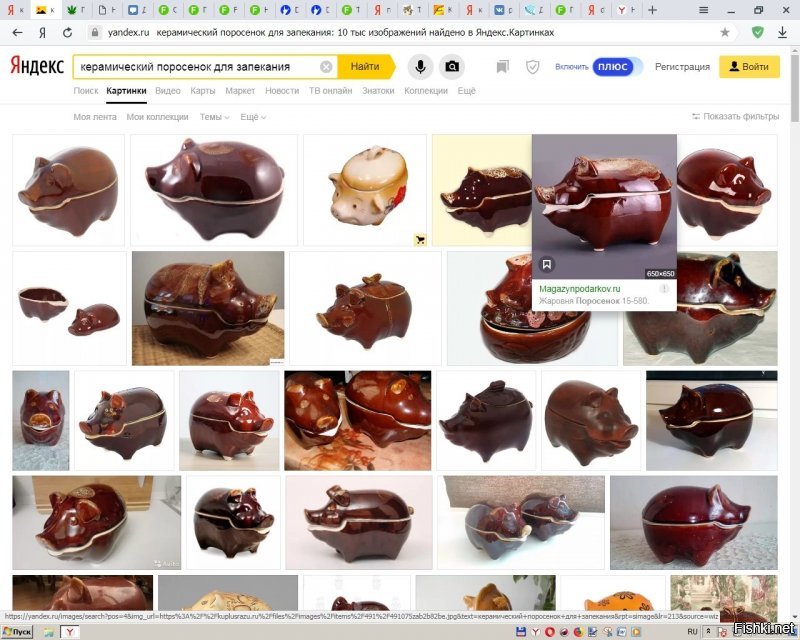Click inside the search query field
Screen dimensions: 800x640
tap(195, 67)
